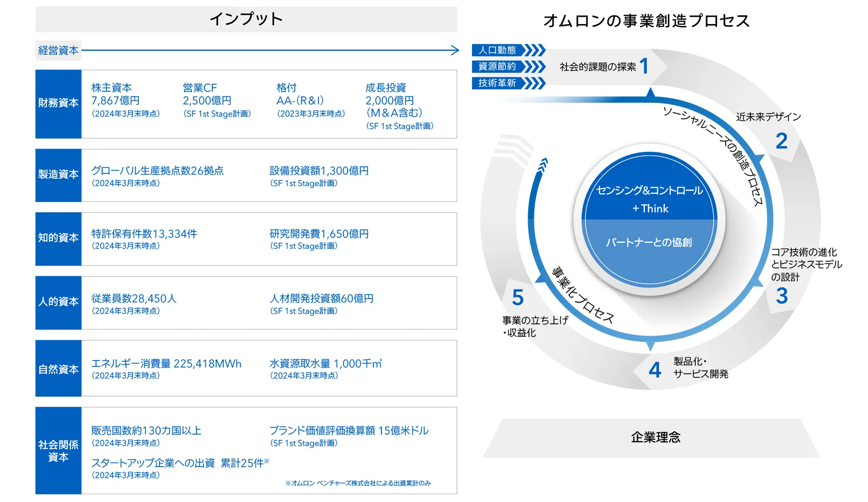
Task: Click the 事業の立ち上げ・収益化 label
Action: [x=535, y=327]
